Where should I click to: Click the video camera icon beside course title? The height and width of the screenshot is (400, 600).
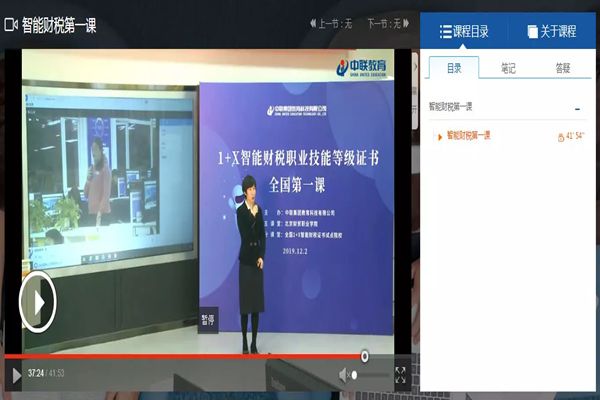click(11, 23)
